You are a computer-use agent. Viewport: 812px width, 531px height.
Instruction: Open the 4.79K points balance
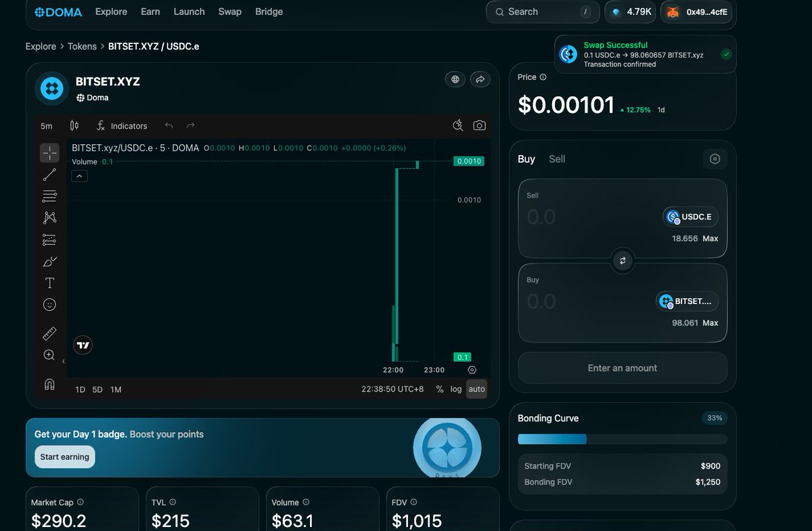[x=630, y=12]
